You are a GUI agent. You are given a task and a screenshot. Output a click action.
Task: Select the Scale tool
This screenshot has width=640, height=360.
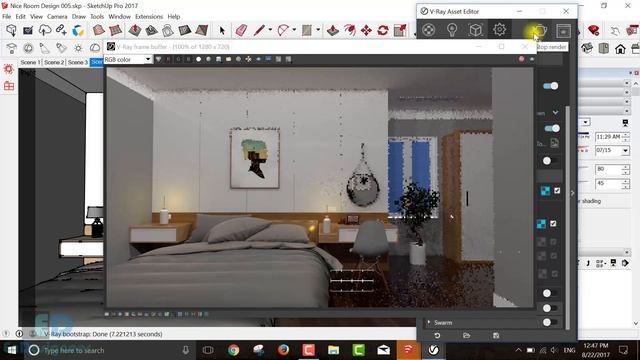[x=400, y=30]
